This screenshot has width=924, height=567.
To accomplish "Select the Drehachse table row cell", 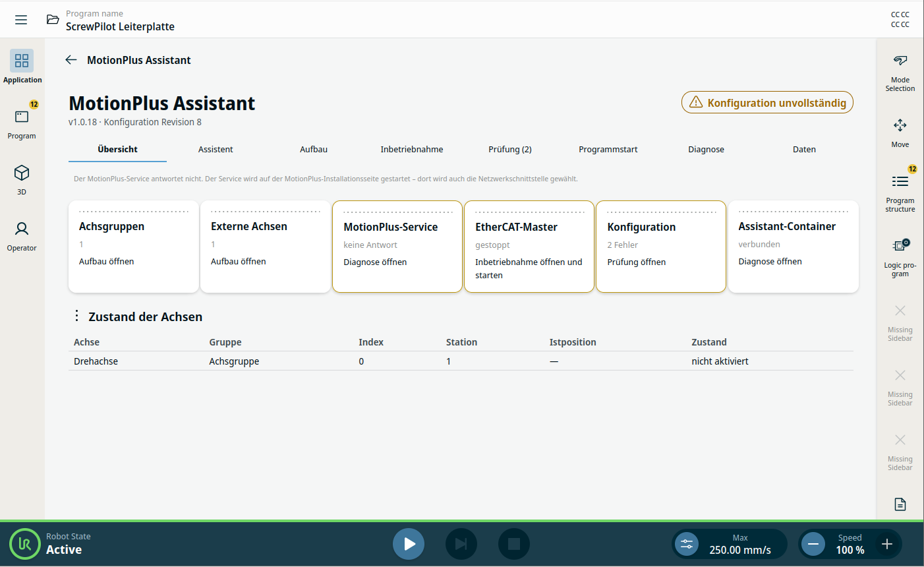I will tap(96, 361).
